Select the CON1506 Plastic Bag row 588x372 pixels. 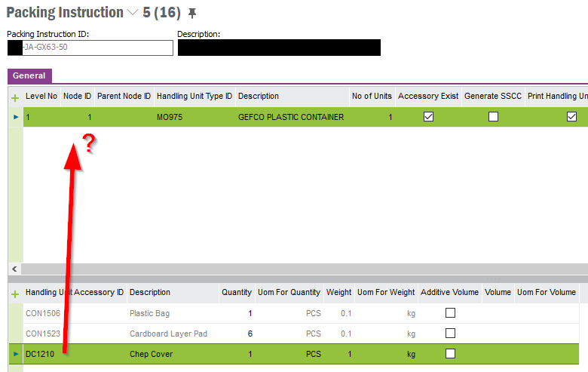pos(294,313)
